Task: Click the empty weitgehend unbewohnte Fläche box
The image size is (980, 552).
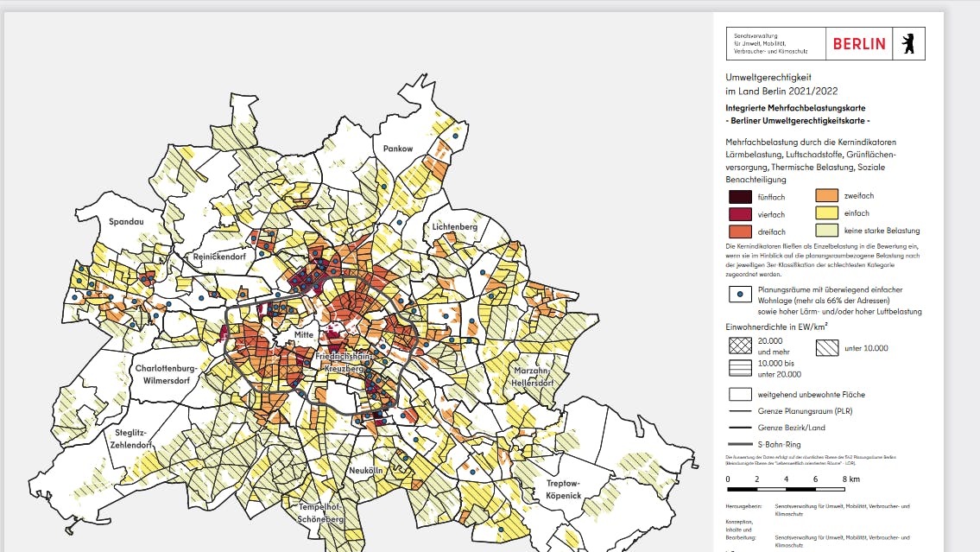Action: pos(739,394)
